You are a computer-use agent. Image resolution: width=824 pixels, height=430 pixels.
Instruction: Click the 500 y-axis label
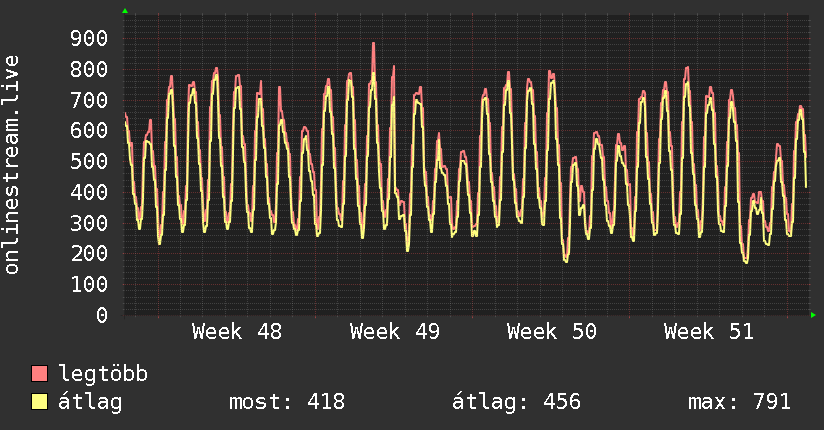(x=89, y=161)
